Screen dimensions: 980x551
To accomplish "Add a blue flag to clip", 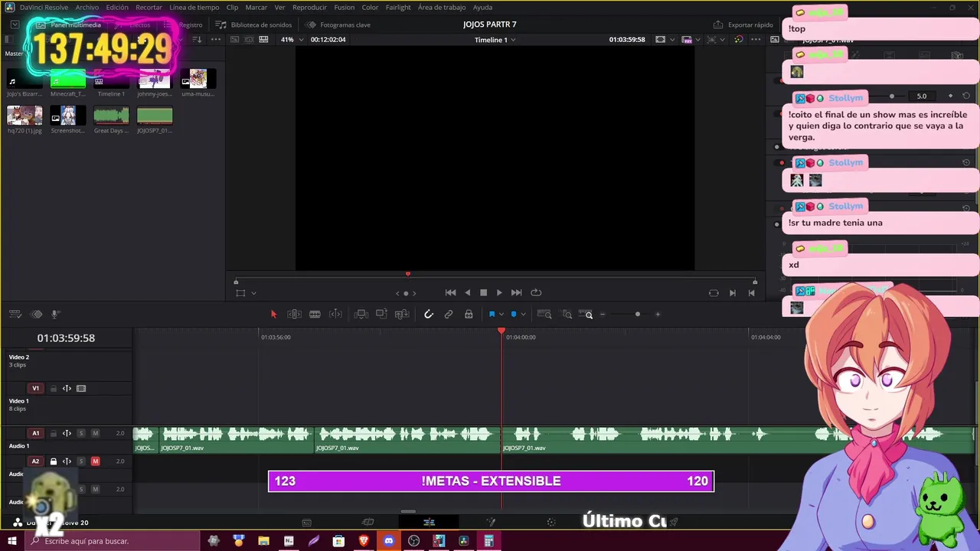I will point(492,315).
